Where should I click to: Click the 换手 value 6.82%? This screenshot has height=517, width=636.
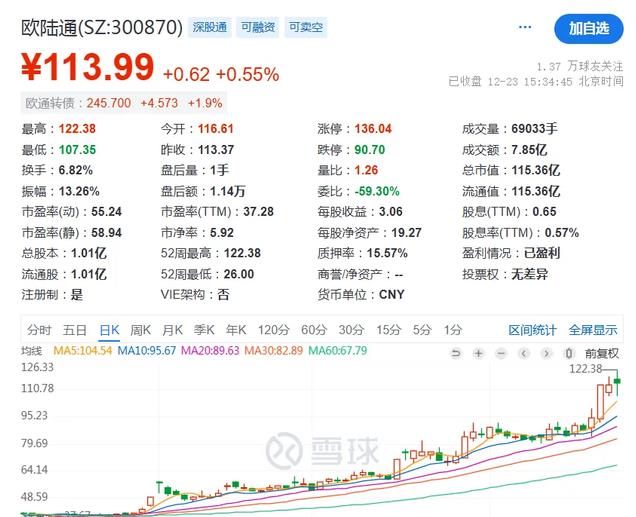75,170
